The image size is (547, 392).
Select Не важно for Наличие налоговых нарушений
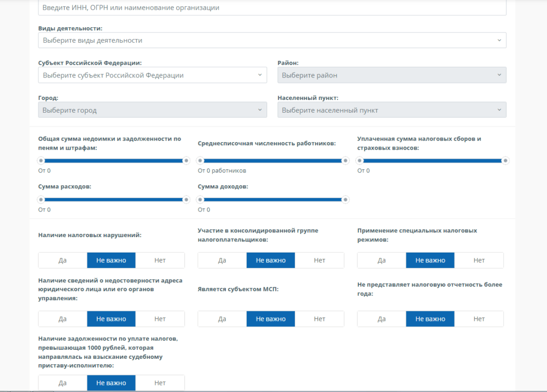click(111, 261)
